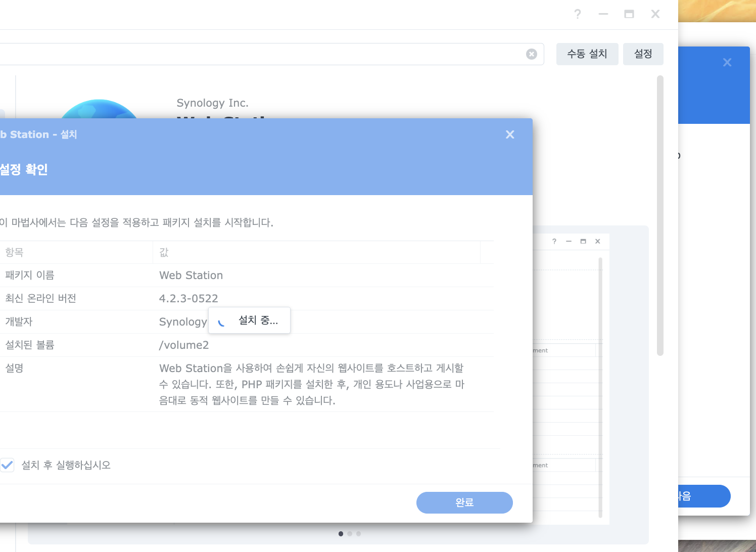Clear the search field with the X icon
The height and width of the screenshot is (552, 756).
coord(532,54)
